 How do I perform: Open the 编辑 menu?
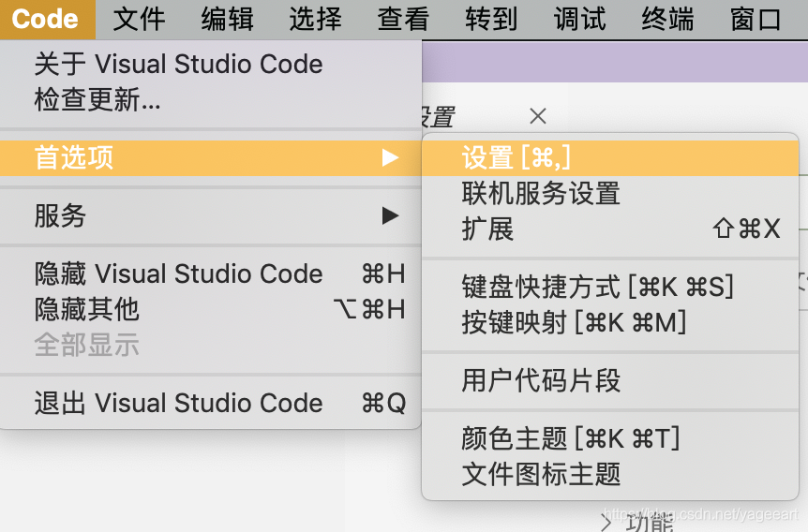227,19
